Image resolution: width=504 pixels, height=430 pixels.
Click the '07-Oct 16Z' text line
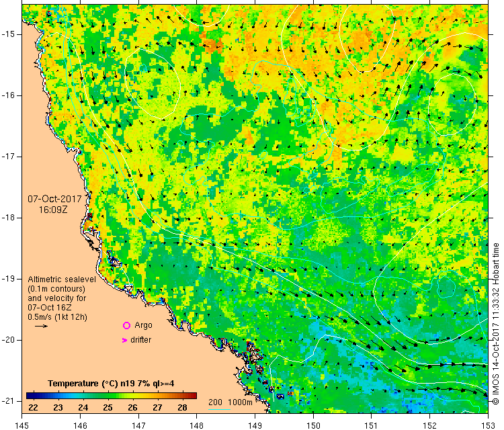pyautogui.click(x=50, y=308)
